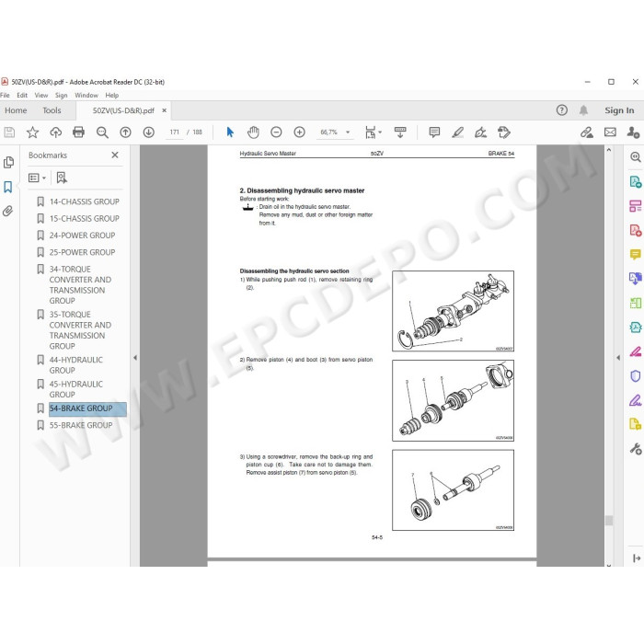Open page thumbnails panel icon
The height and width of the screenshot is (644, 644).
pyautogui.click(x=8, y=162)
